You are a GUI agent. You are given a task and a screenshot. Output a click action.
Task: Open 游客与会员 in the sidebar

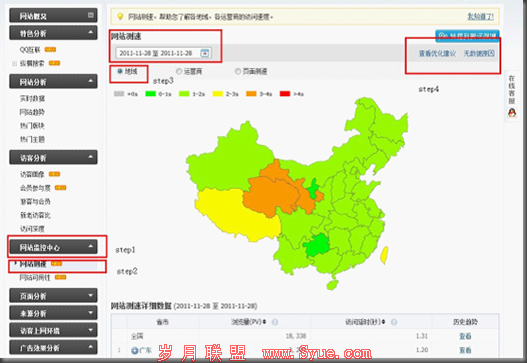click(35, 201)
